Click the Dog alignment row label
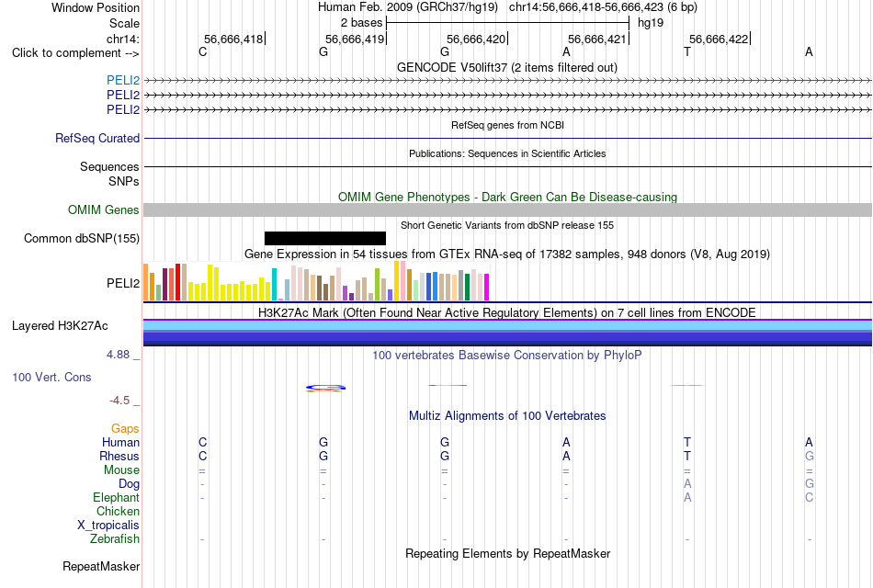873x588 pixels. (130, 484)
